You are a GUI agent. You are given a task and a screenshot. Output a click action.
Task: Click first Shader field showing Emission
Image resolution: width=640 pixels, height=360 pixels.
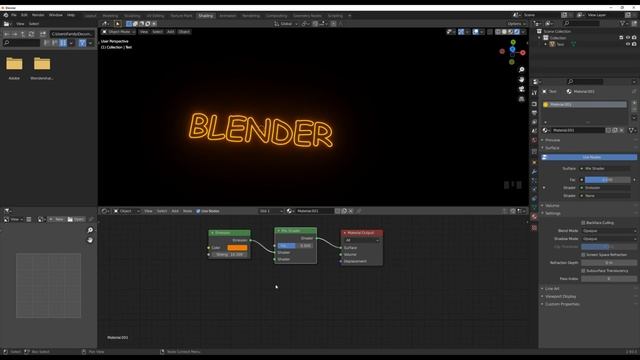tap(606, 188)
